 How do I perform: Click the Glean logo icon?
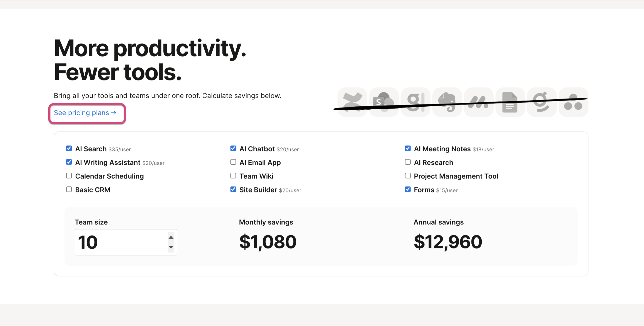[x=415, y=102]
